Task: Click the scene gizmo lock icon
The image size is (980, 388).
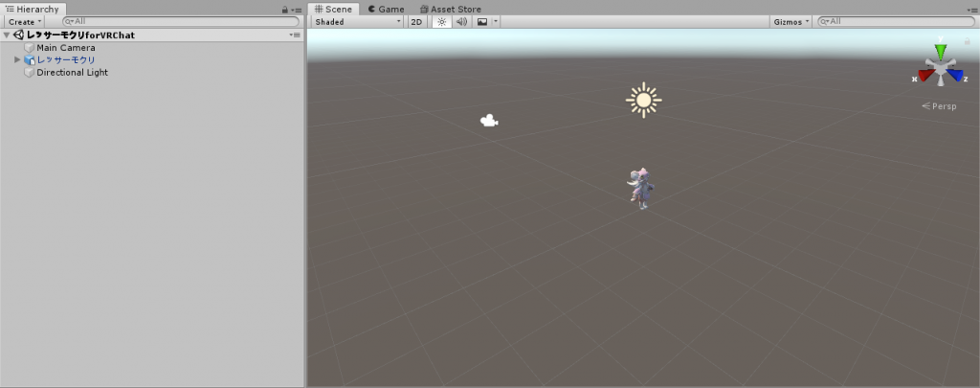Action: point(967,41)
